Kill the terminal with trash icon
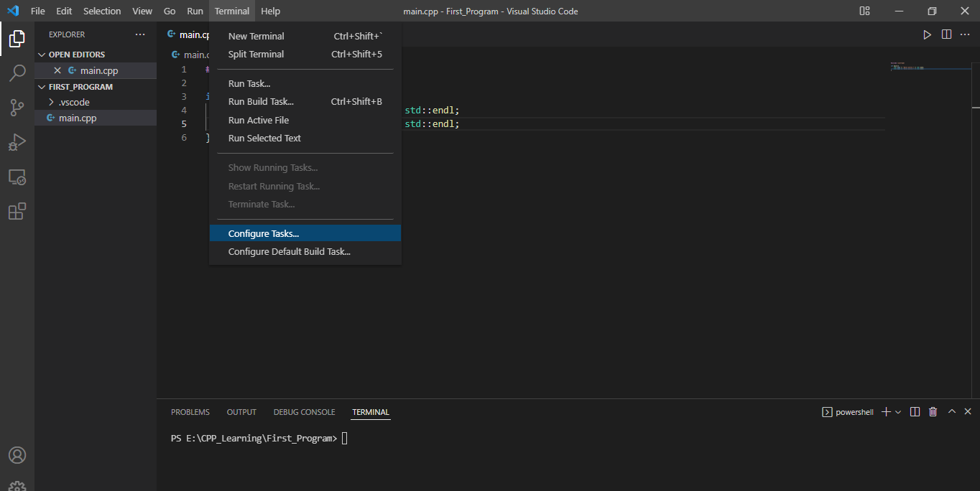Screen dimensions: 980x491 (933, 411)
